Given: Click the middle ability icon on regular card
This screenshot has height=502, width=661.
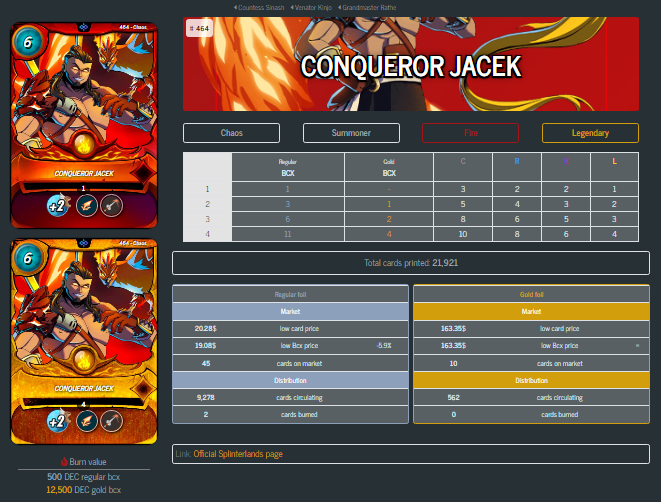Looking at the screenshot, I should (87, 206).
